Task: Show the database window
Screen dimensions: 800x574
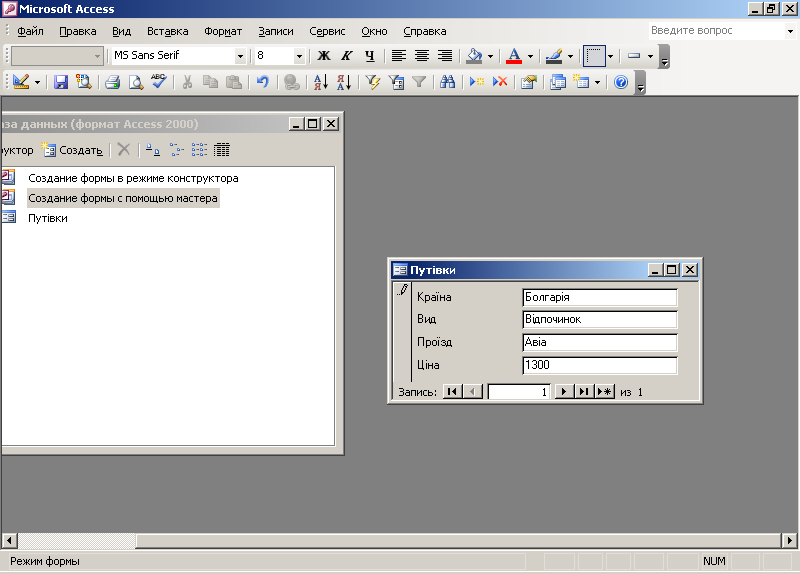Action: point(558,82)
